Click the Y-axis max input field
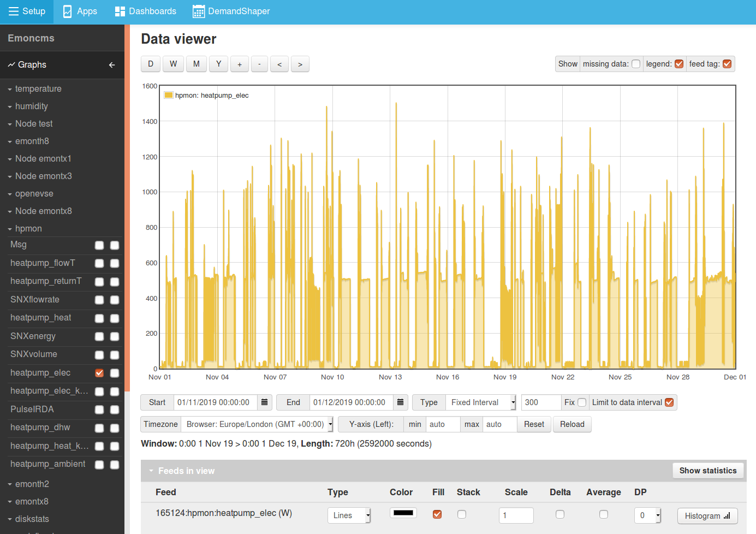 (500, 424)
